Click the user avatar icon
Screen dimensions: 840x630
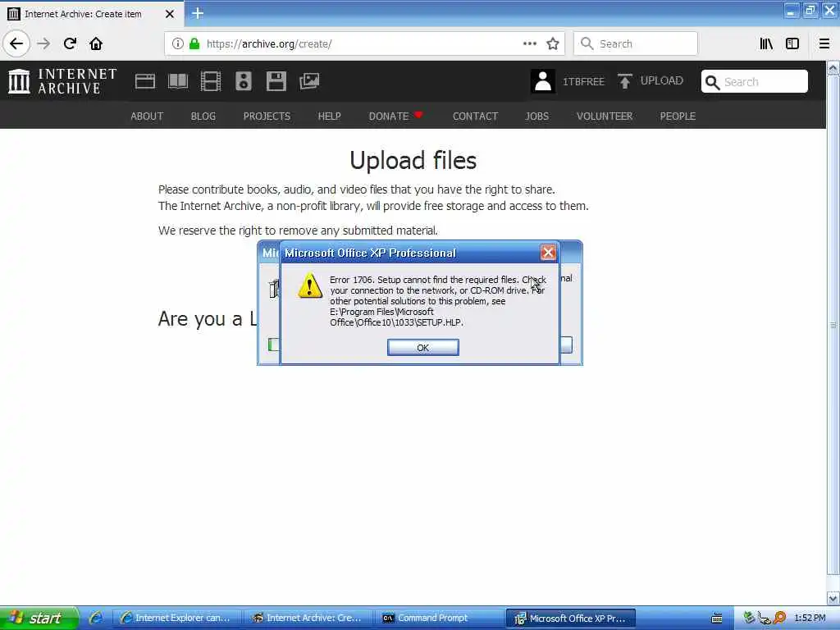(543, 81)
